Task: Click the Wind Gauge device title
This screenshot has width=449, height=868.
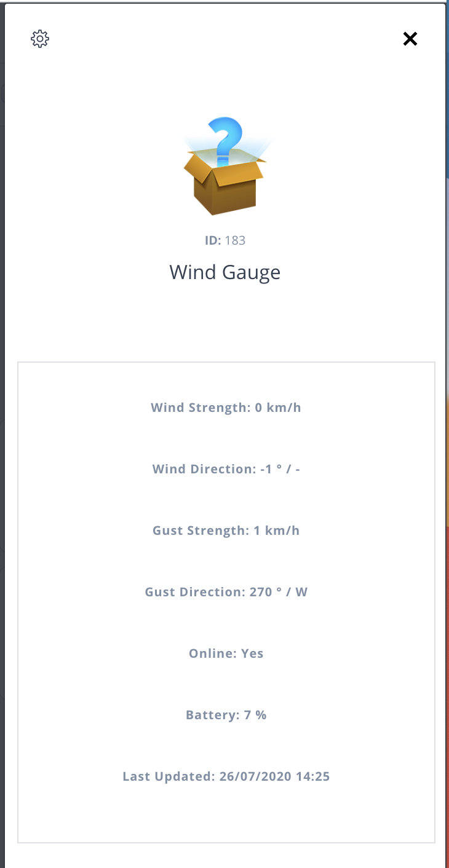Action: point(224,272)
